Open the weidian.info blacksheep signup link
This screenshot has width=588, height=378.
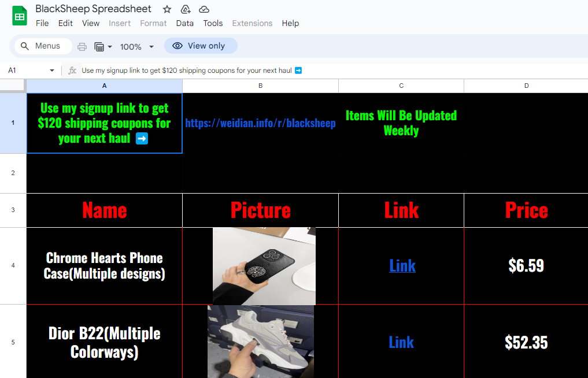click(260, 123)
